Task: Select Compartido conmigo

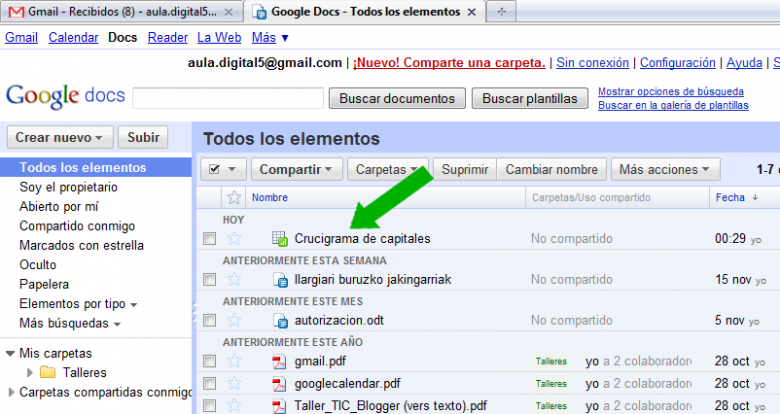Action: click(77, 226)
